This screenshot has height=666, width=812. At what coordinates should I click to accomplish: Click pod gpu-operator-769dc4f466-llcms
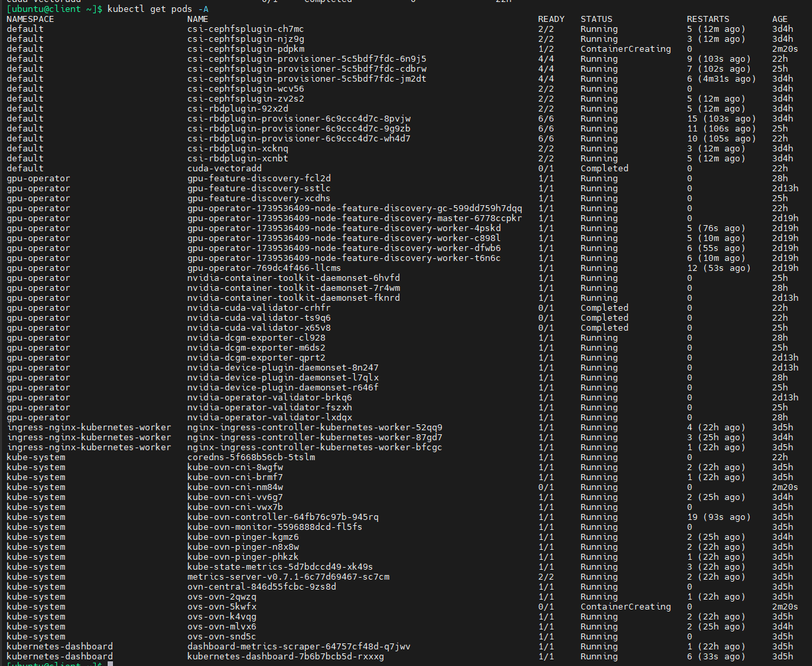click(264, 268)
